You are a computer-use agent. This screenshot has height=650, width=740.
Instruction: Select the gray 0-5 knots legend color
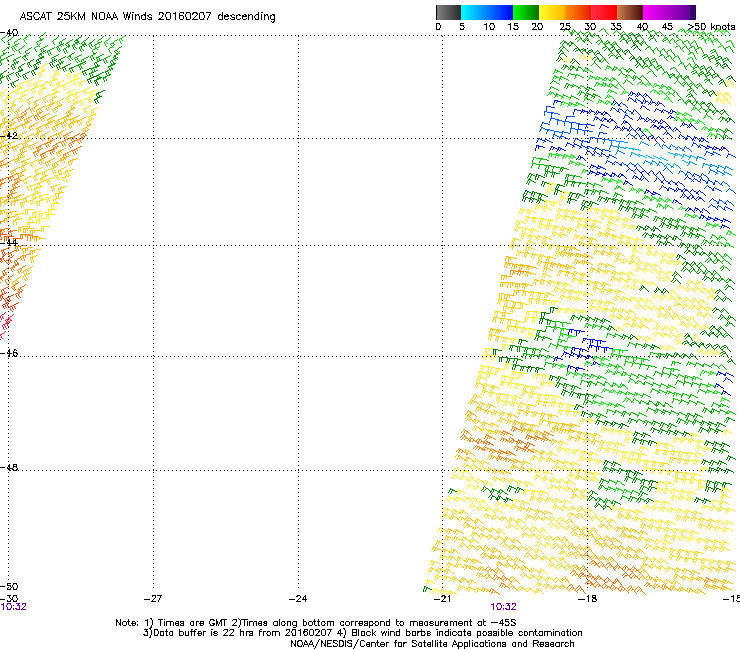448,12
